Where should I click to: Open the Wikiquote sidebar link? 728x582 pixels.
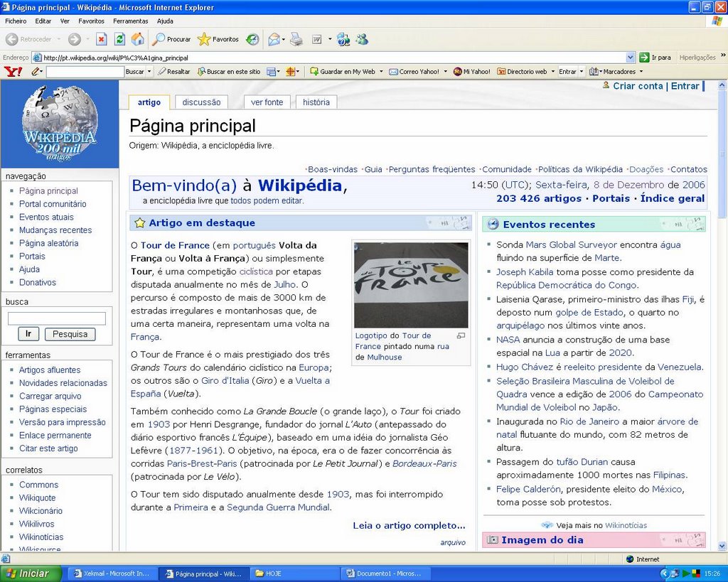point(37,497)
